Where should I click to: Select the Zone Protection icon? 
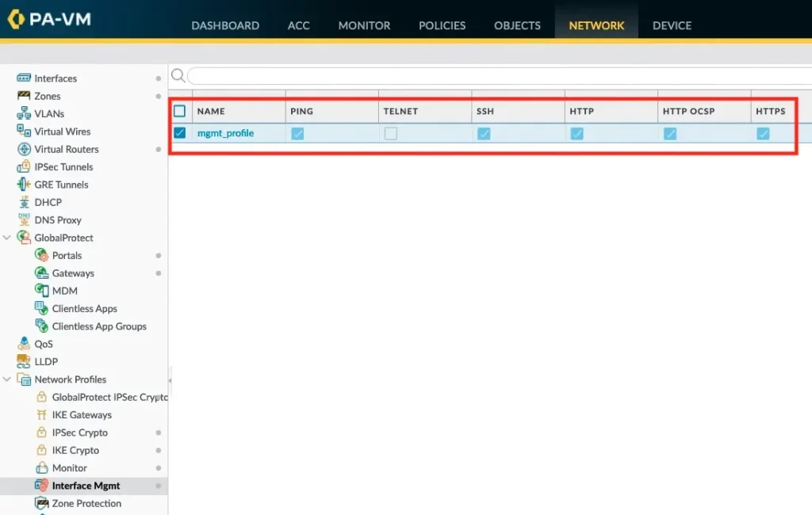(x=42, y=503)
